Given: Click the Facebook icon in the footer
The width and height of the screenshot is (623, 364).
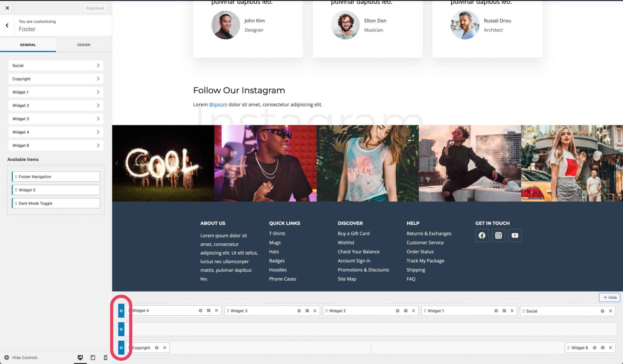Looking at the screenshot, I should click(x=482, y=235).
